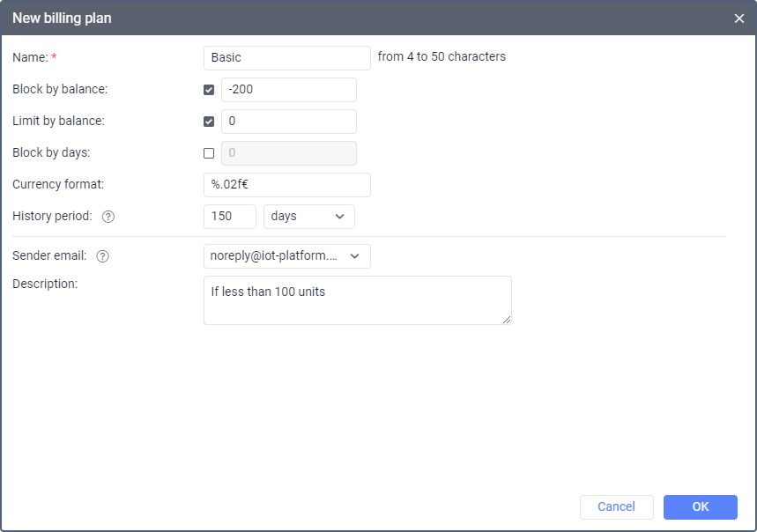Focus the Name field containing Basic
Screen dimensions: 757x532
(286, 58)
